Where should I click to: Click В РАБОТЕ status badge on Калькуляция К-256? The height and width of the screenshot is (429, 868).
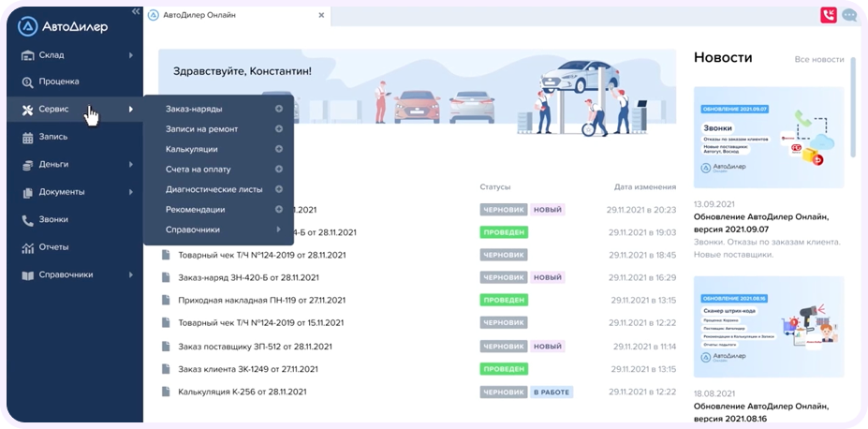(x=552, y=392)
